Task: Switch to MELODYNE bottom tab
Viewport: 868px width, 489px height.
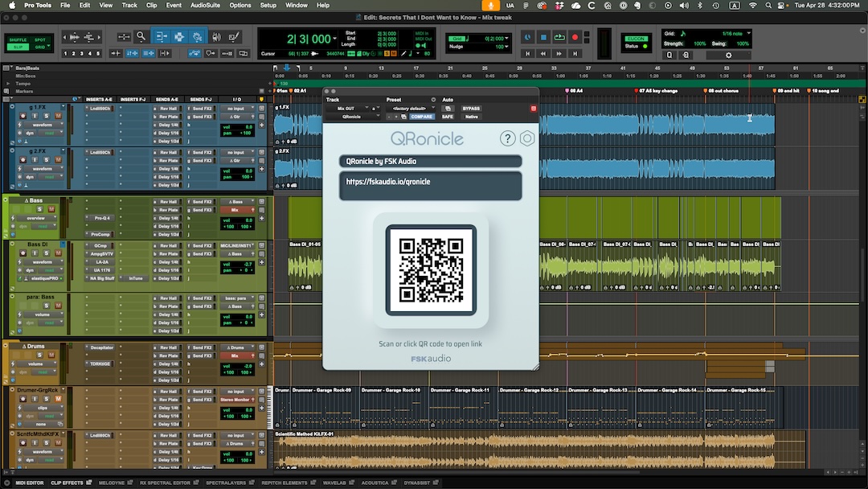Action: 111,483
